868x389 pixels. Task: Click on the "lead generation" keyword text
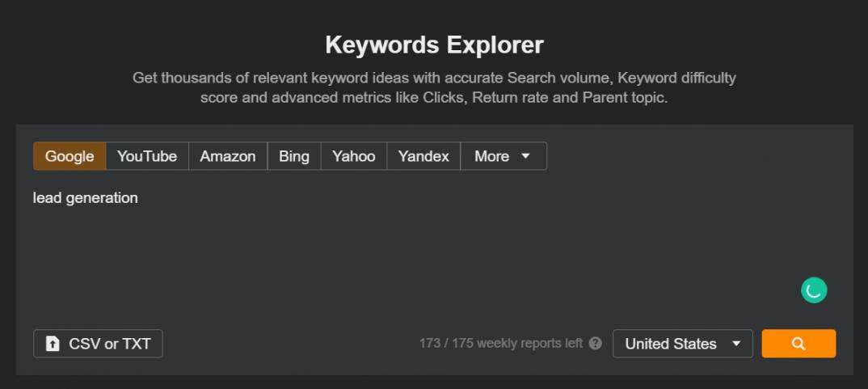pos(86,198)
